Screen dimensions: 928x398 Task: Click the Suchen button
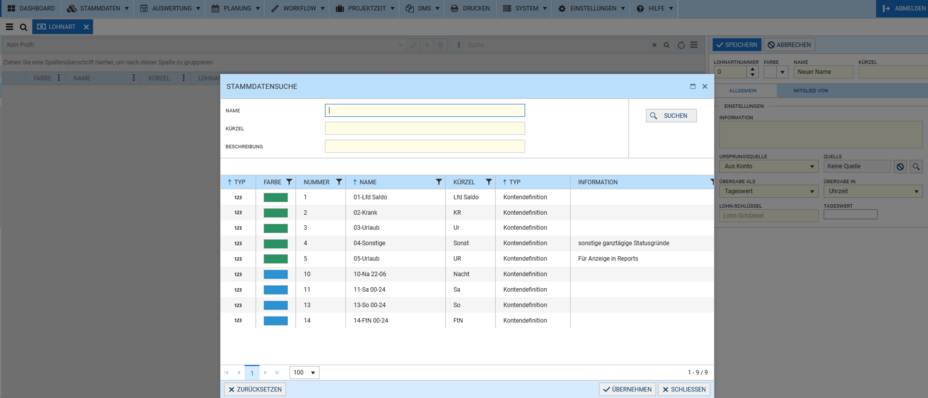click(671, 116)
